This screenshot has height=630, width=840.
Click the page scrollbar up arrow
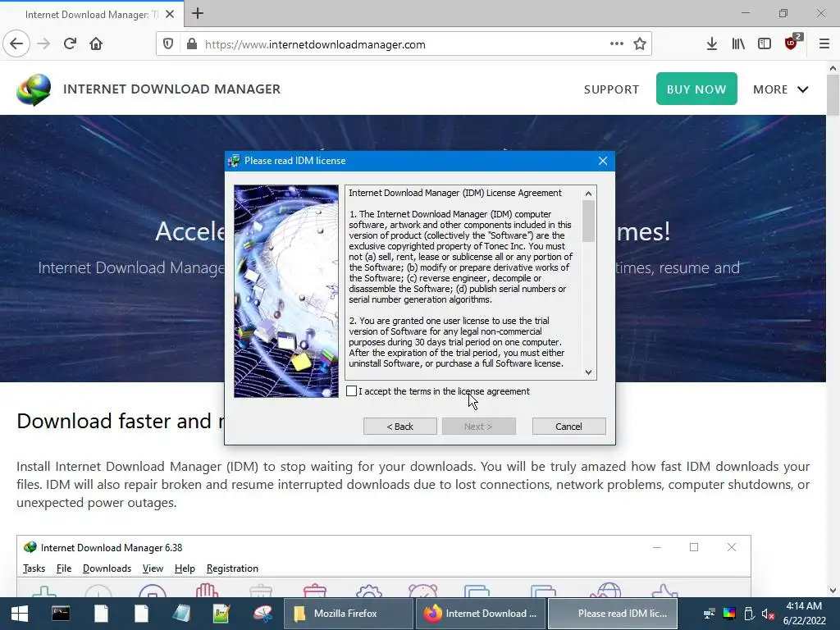pyautogui.click(x=833, y=68)
